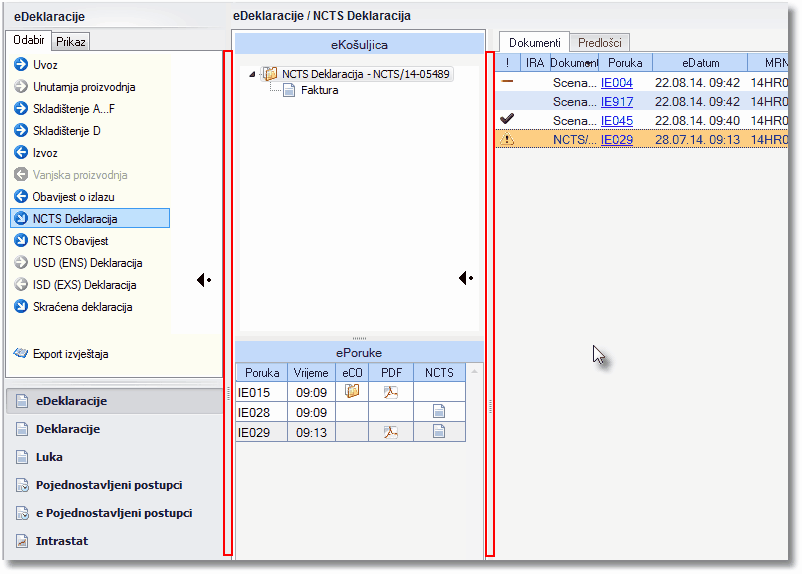Switch to the Odabir tab
The width and height of the screenshot is (802, 574).
(29, 40)
